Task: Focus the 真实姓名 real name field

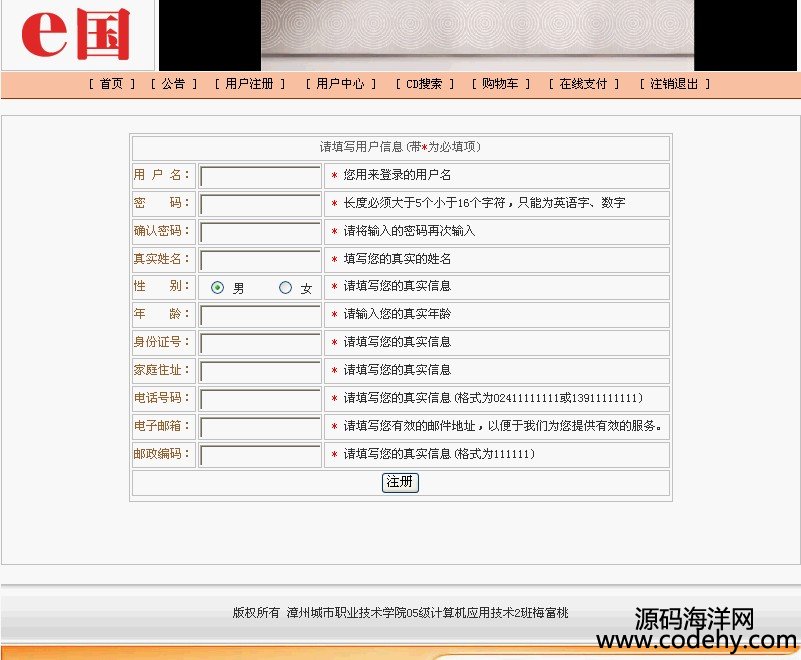Action: tap(261, 260)
